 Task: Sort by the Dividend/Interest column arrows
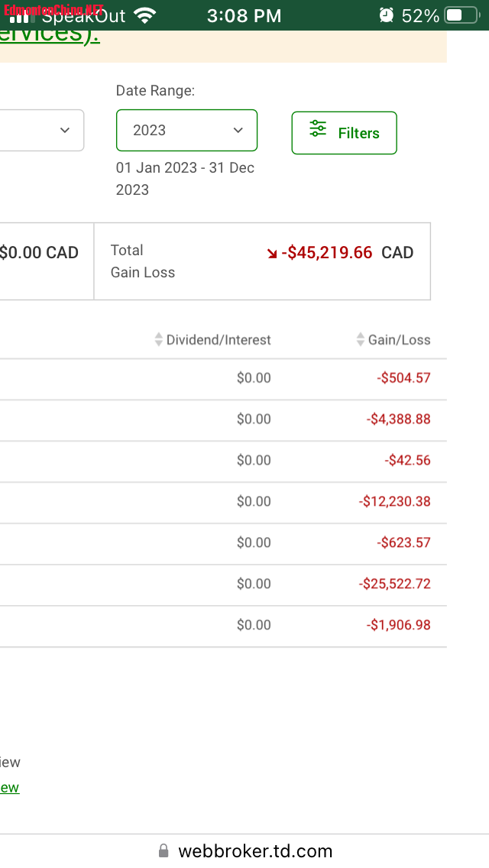tap(158, 339)
